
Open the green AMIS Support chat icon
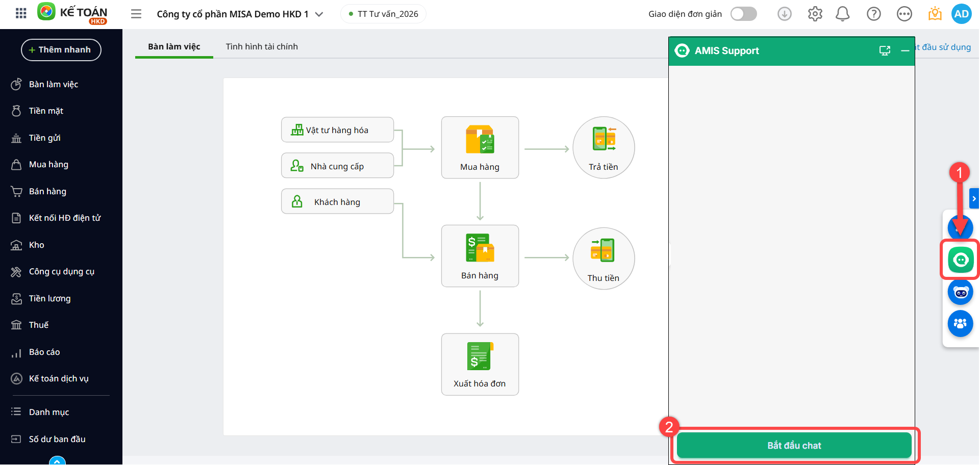pyautogui.click(x=960, y=260)
